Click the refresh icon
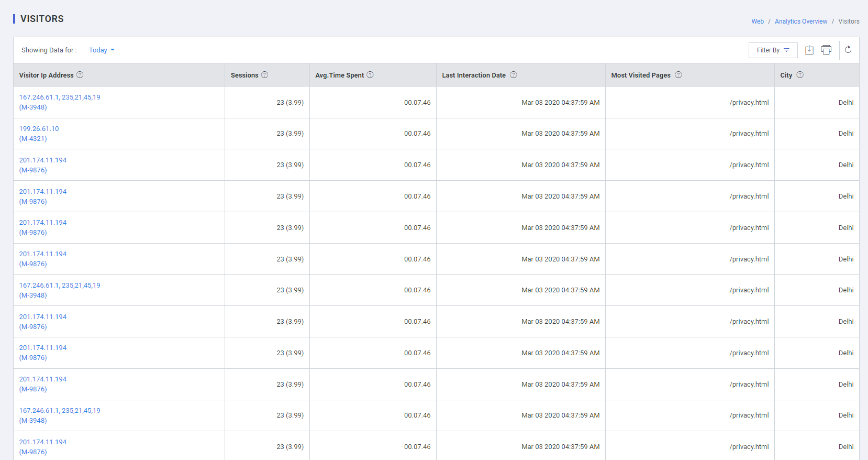Image resolution: width=868 pixels, height=460 pixels. 848,50
